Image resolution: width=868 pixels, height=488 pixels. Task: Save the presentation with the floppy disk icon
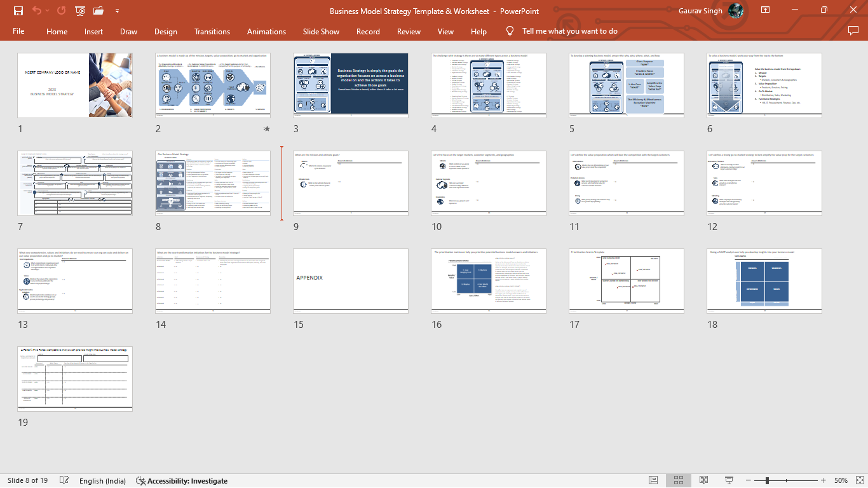coord(18,11)
